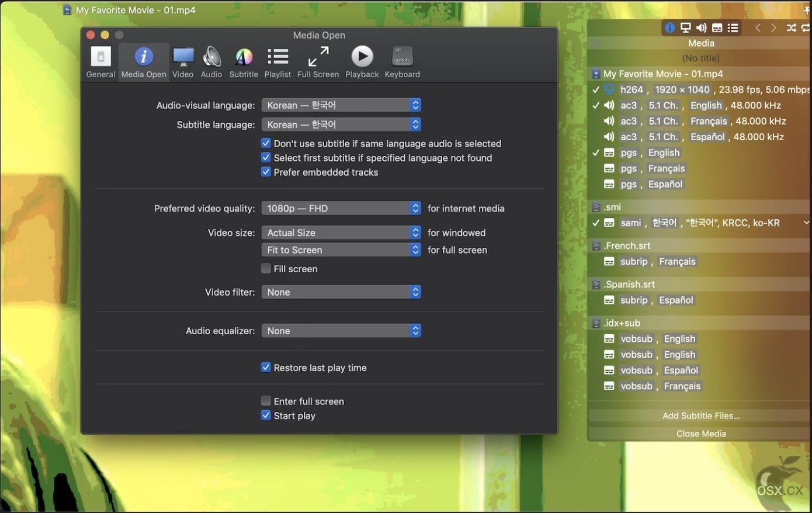The height and width of the screenshot is (513, 812).
Task: Click subtitle icon of sami Korean track
Action: (609, 223)
